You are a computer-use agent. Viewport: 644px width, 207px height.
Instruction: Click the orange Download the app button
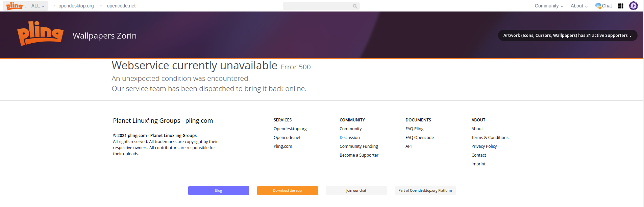(x=288, y=190)
